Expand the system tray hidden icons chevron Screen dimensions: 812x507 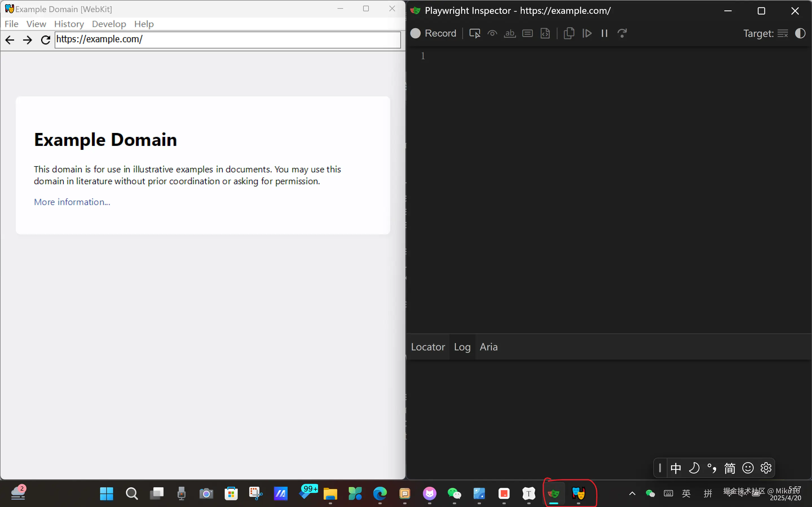coord(632,493)
